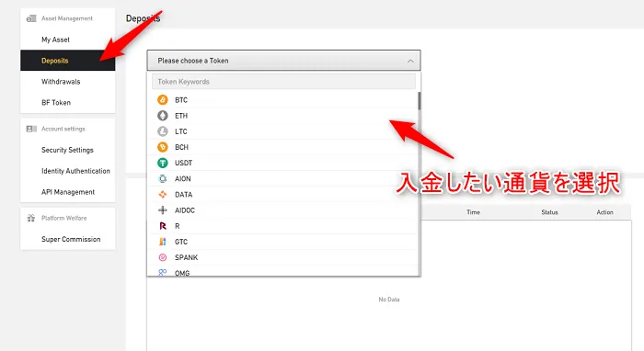Click the GTC token icon
This screenshot has height=351, width=644.
coord(163,242)
